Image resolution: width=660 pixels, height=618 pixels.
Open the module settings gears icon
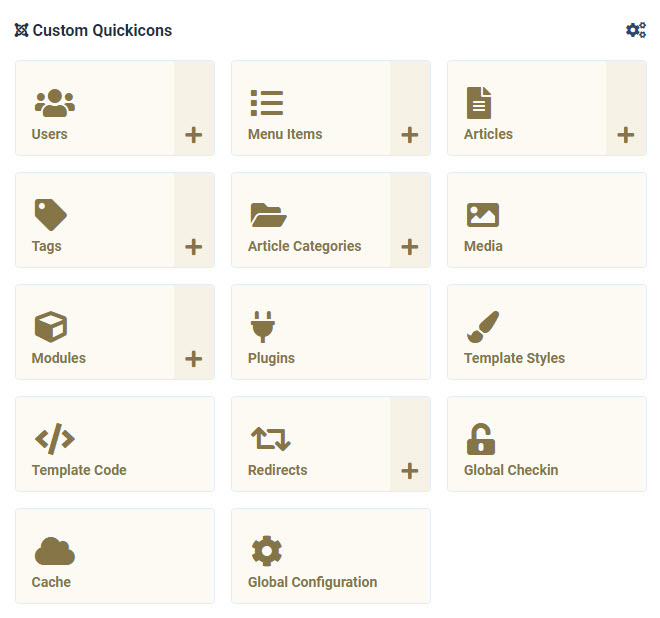[636, 30]
